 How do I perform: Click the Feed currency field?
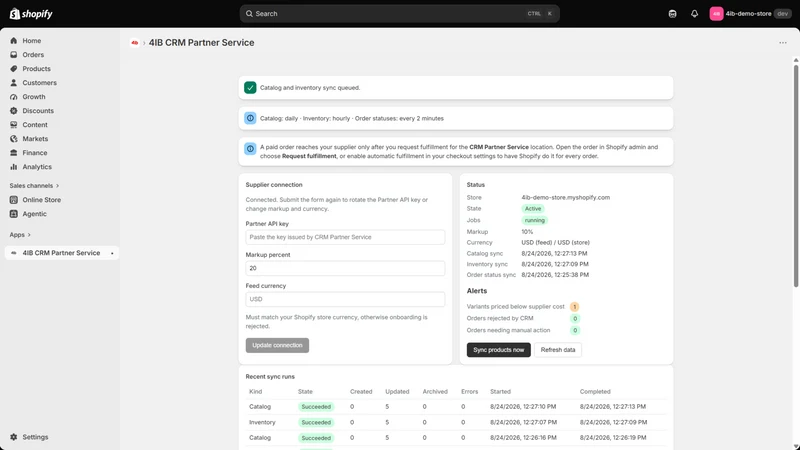345,299
